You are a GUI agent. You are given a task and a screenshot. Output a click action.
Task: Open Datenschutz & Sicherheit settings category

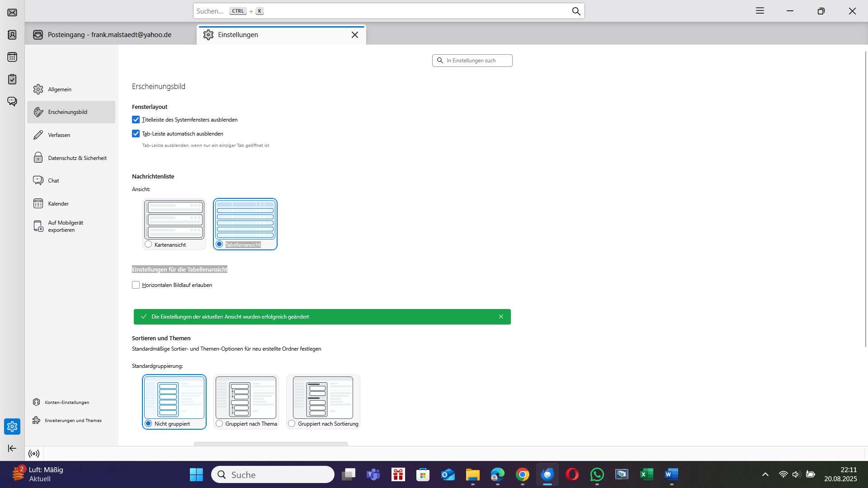77,158
